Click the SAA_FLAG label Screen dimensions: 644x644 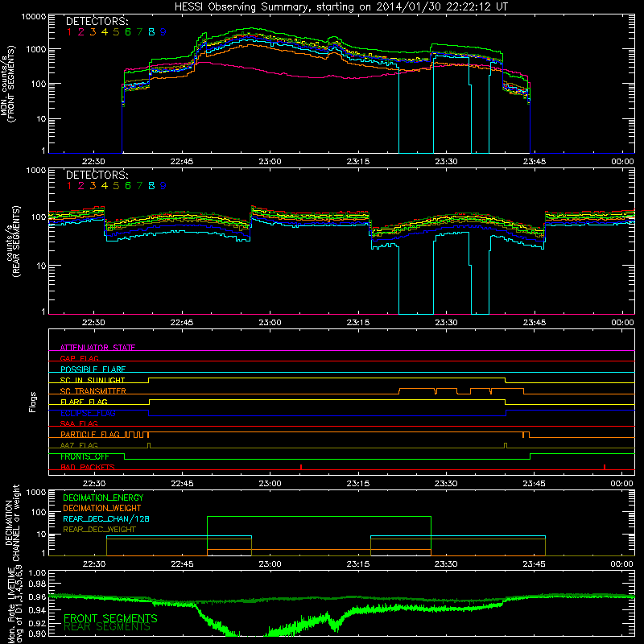click(79, 423)
